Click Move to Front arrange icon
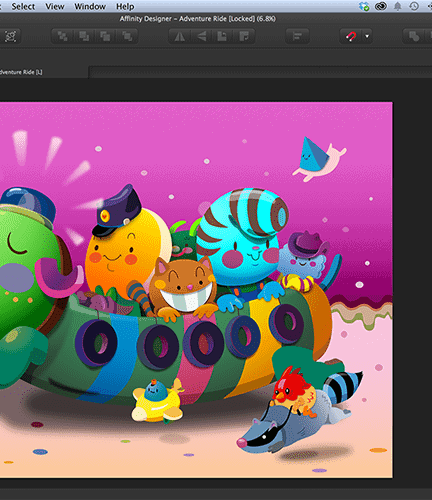 coord(127,36)
